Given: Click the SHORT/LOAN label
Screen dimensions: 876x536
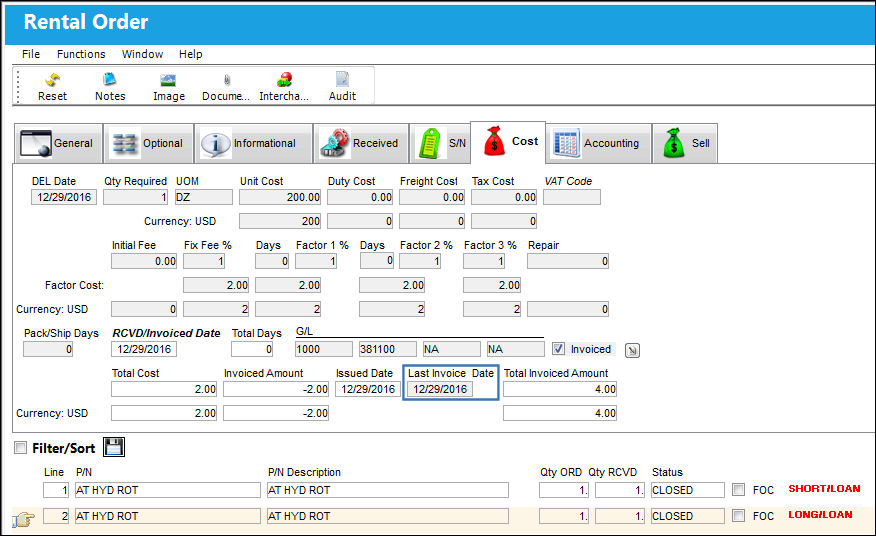Looking at the screenshot, I should (x=824, y=488).
